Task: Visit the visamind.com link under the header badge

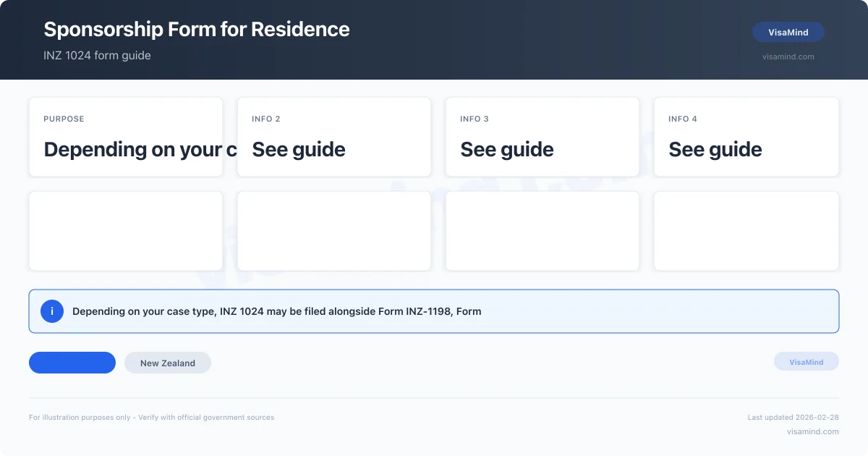Action: click(x=788, y=56)
